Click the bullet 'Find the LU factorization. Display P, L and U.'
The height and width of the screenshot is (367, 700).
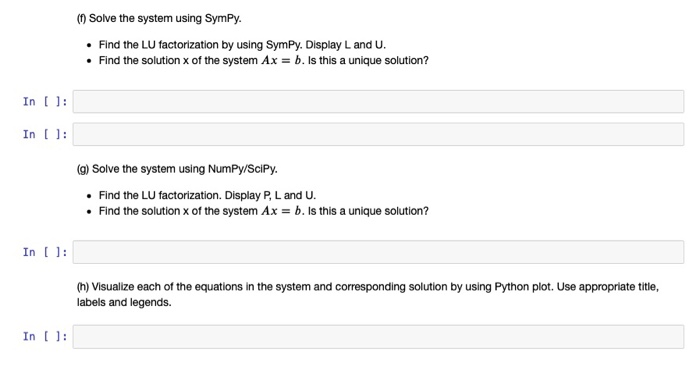(207, 195)
